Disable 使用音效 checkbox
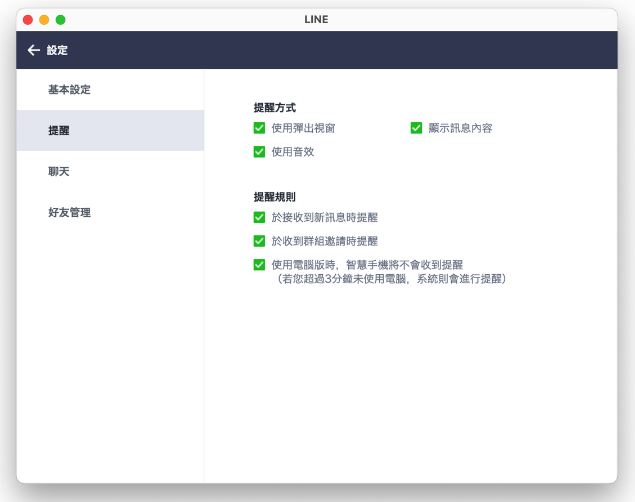This screenshot has width=635, height=502. 259,152
